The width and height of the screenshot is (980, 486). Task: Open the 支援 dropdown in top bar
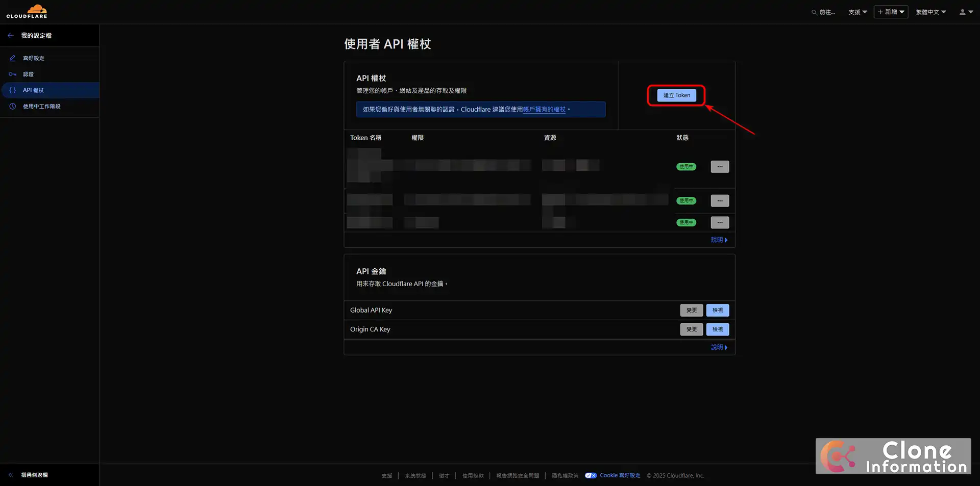coord(857,12)
